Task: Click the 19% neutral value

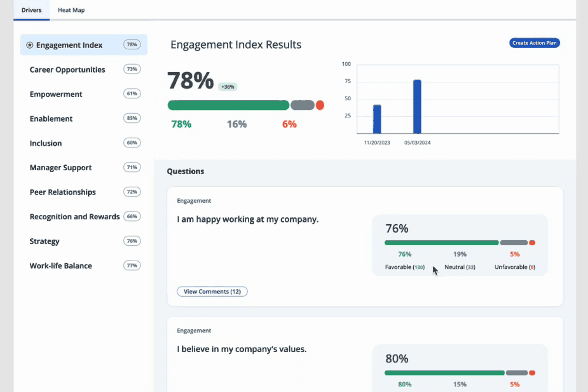Action: point(460,254)
